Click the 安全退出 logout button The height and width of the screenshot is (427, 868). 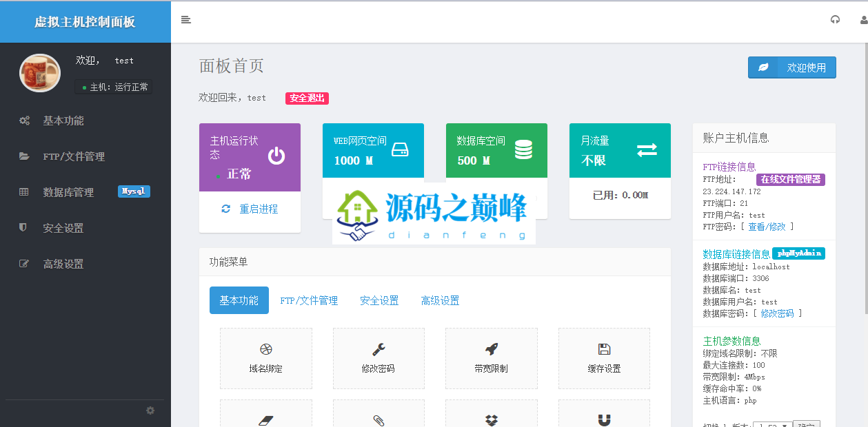point(307,98)
